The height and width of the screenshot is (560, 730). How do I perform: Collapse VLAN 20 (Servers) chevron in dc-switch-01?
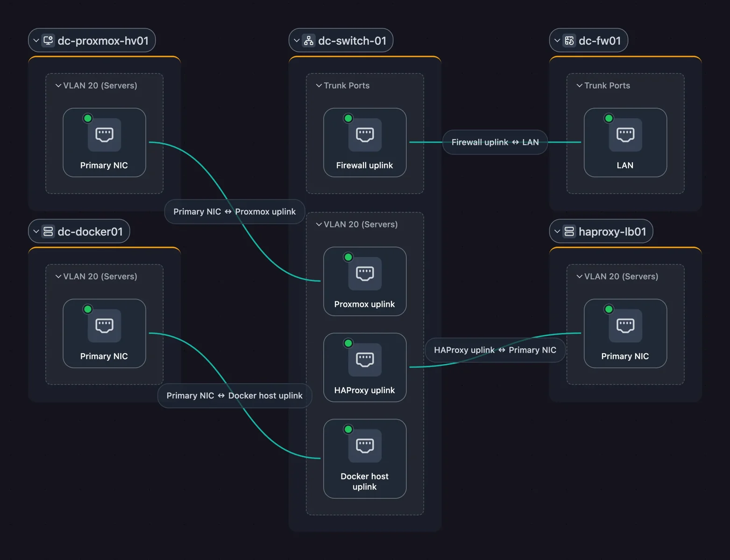click(319, 224)
